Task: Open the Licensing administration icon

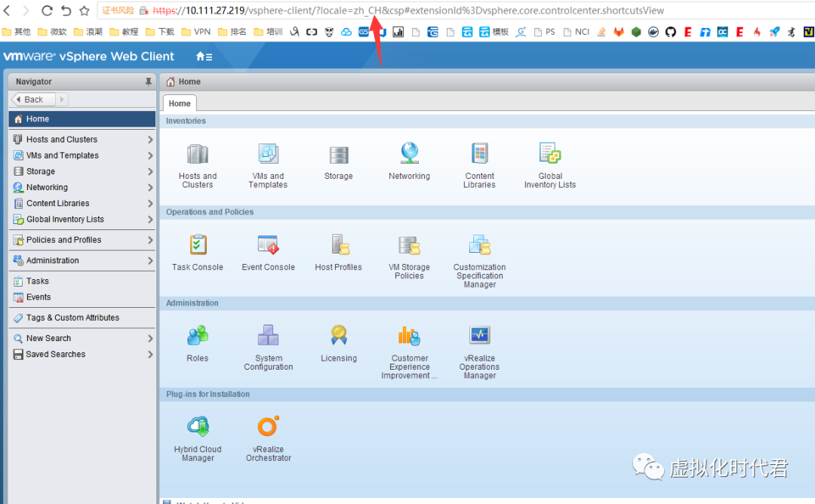Action: [x=338, y=336]
